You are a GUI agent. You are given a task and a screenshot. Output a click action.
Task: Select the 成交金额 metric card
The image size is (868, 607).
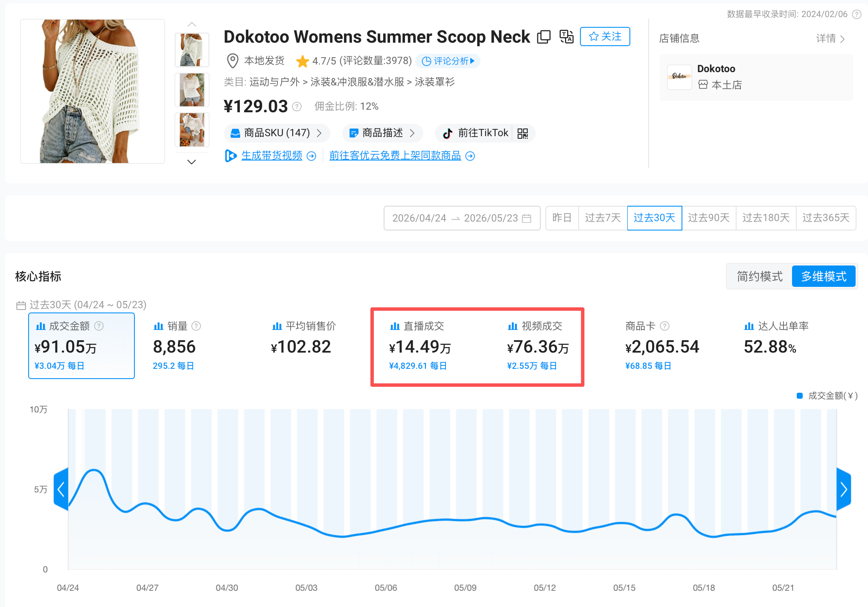pyautogui.click(x=82, y=346)
